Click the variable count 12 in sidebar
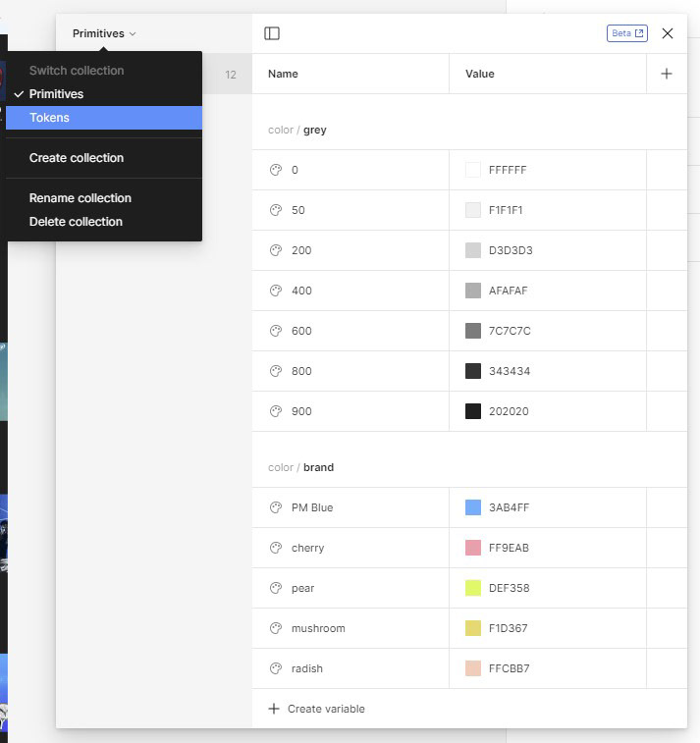The height and width of the screenshot is (743, 700). tap(231, 75)
